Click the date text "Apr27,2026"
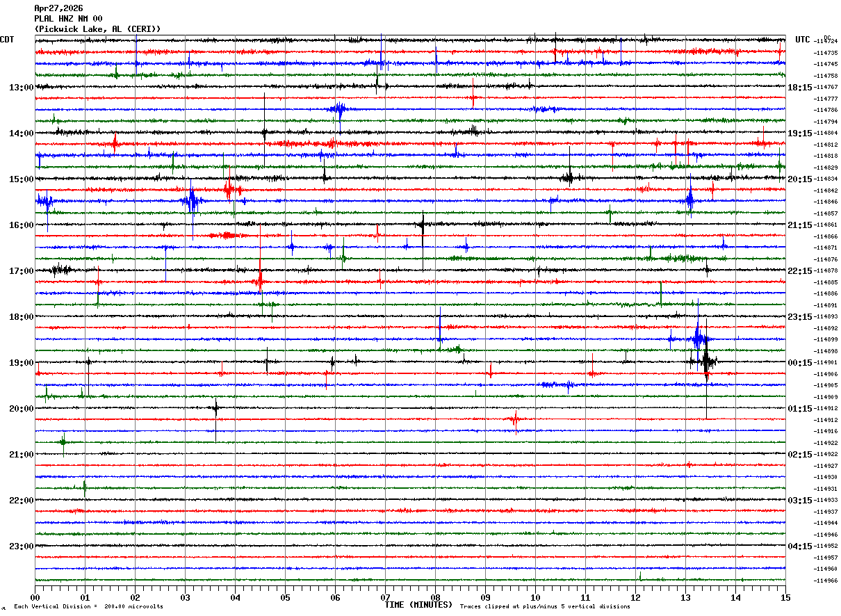Screen dimensions: 841x616 pyautogui.click(x=58, y=8)
